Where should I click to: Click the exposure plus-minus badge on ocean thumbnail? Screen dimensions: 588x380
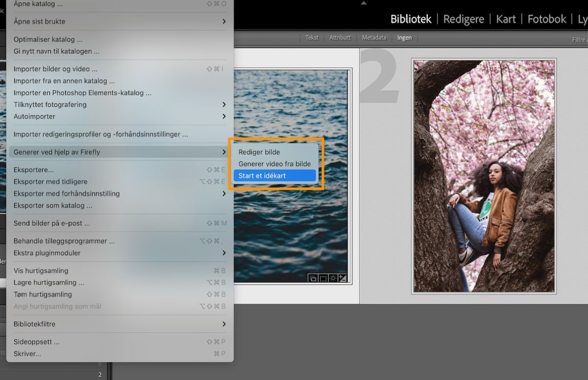pos(343,278)
